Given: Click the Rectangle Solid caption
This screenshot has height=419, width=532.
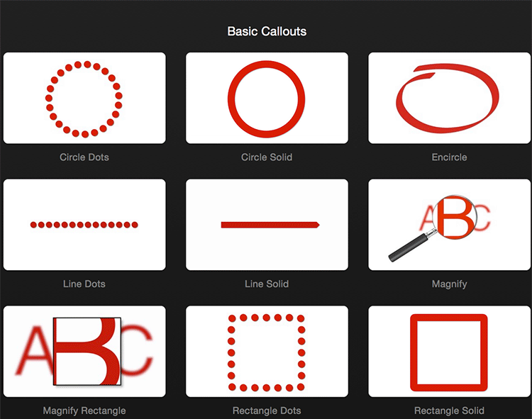Looking at the screenshot, I should pyautogui.click(x=449, y=411).
